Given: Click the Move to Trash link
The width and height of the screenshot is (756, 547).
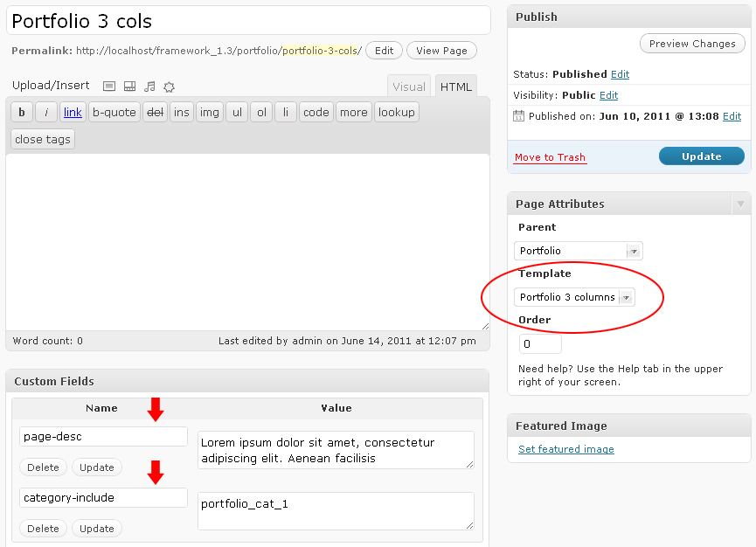Looking at the screenshot, I should pos(550,157).
